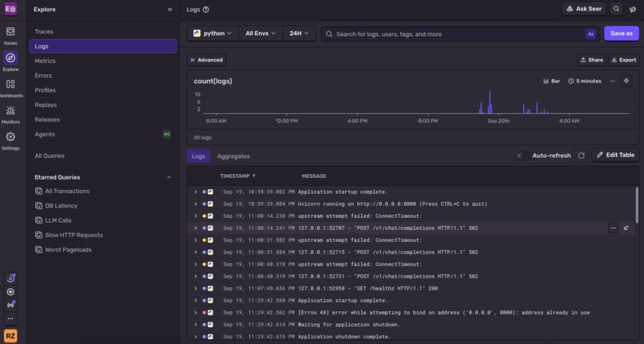This screenshot has width=644, height=344.
Task: Click the megaphone feedback icon
Action: (633, 9)
